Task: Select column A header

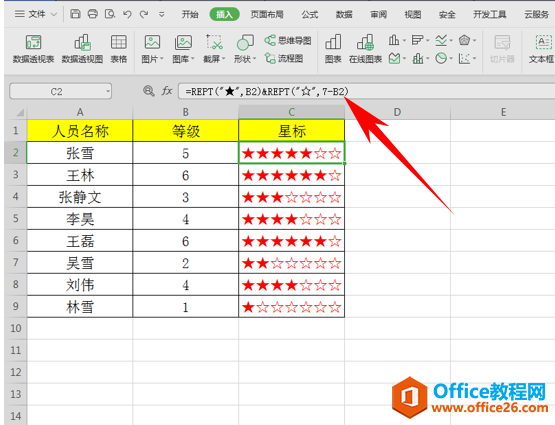Action: point(80,112)
